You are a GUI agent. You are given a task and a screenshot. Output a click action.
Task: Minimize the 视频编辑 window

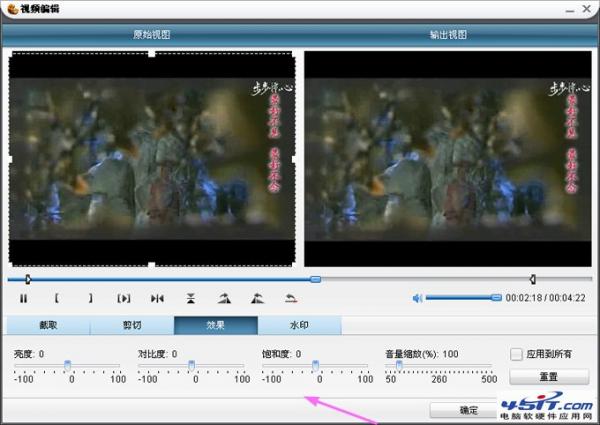pos(570,9)
